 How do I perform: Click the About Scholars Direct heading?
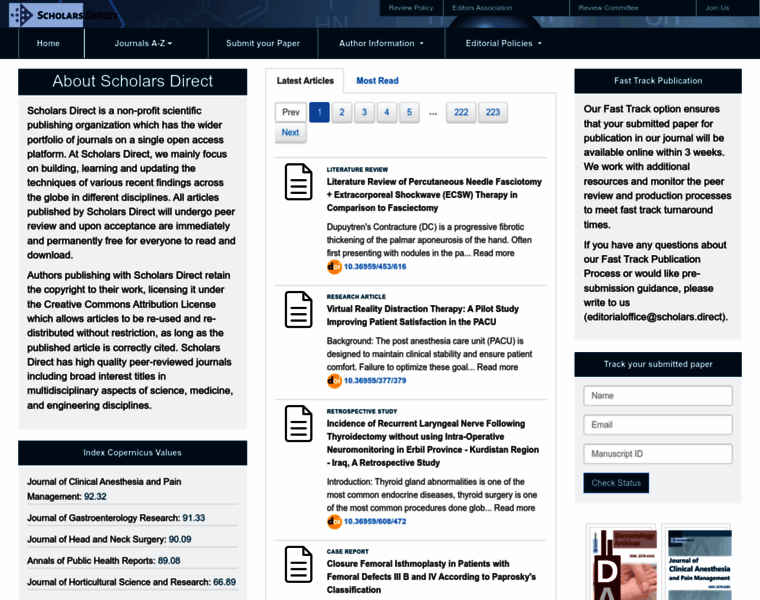132,81
